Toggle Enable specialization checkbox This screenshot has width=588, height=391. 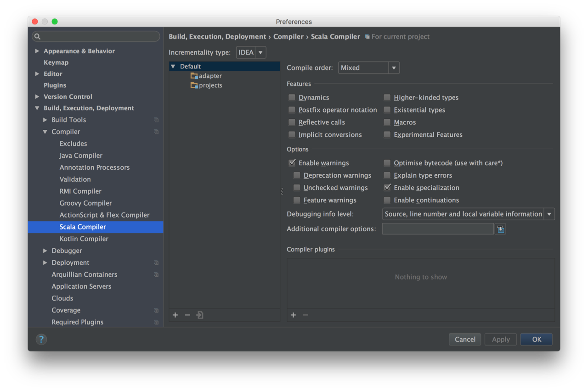tap(387, 188)
